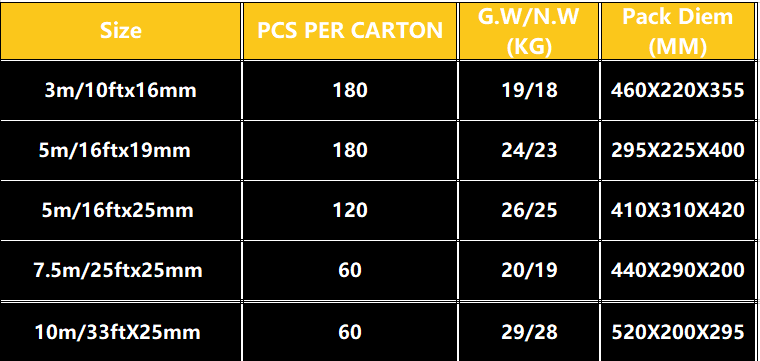Click the 5m/16ftx25mm size cell

click(x=121, y=210)
